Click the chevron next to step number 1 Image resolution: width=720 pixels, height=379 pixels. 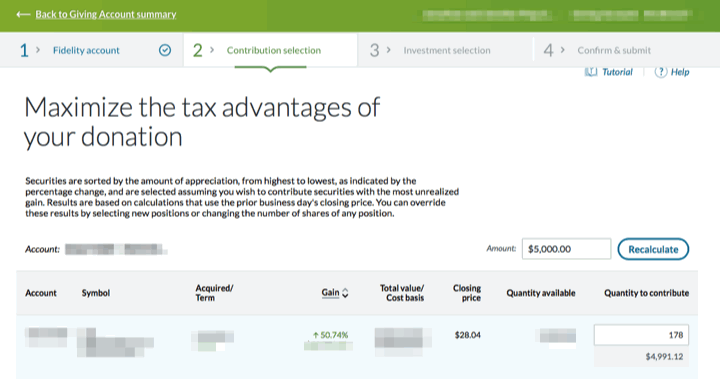(38, 50)
